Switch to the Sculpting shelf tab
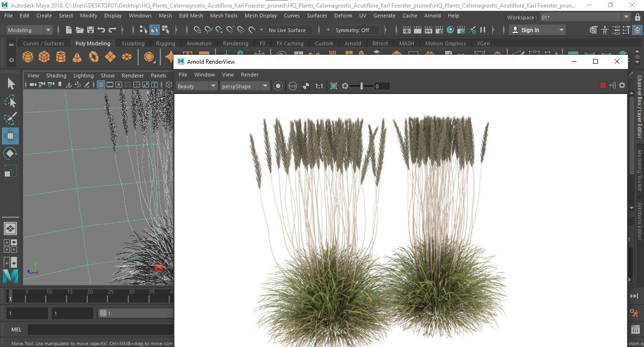 133,43
